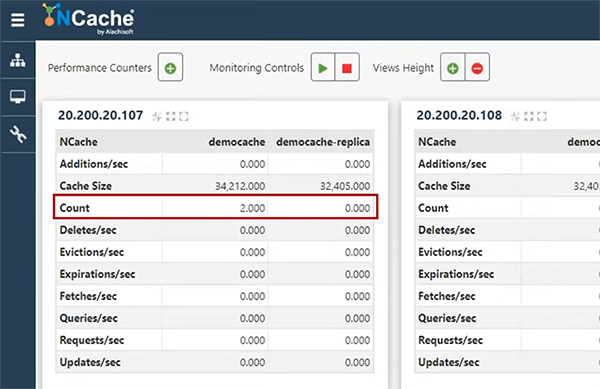Select the Fetches/sec label in the 107 panel
This screenshot has width=600, height=389.
(x=88, y=296)
